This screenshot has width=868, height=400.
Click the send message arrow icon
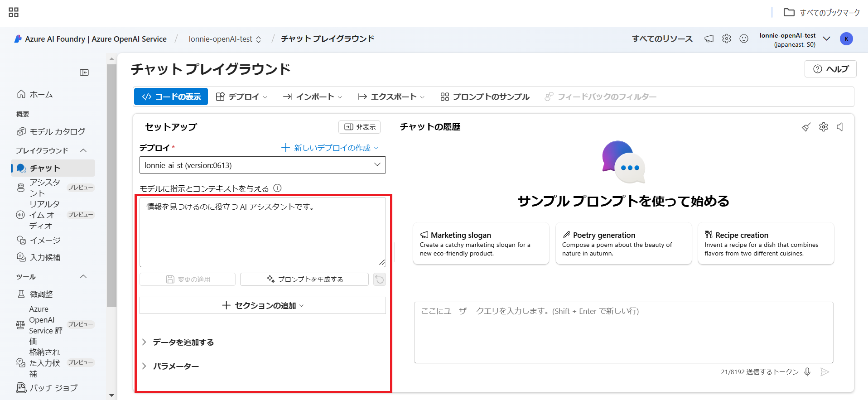click(x=825, y=372)
